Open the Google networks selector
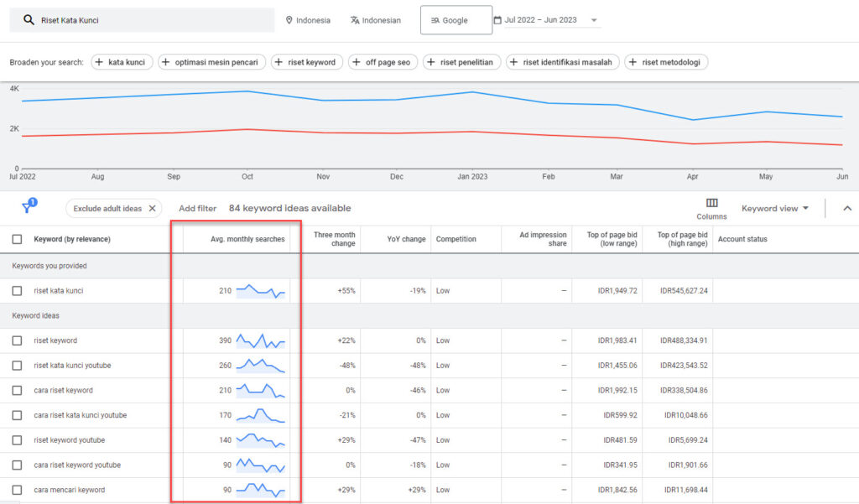Viewport: 859px width, 504px height. click(456, 20)
